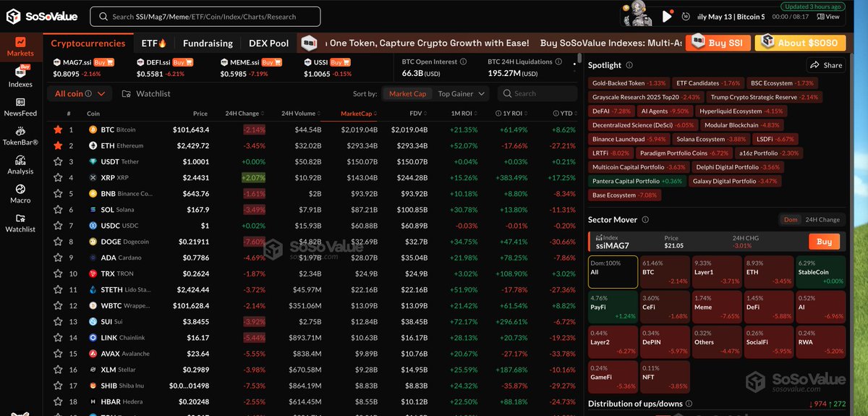The image size is (868, 416).
Task: Click the Chainlink coin icon in row 14
Action: pos(93,337)
